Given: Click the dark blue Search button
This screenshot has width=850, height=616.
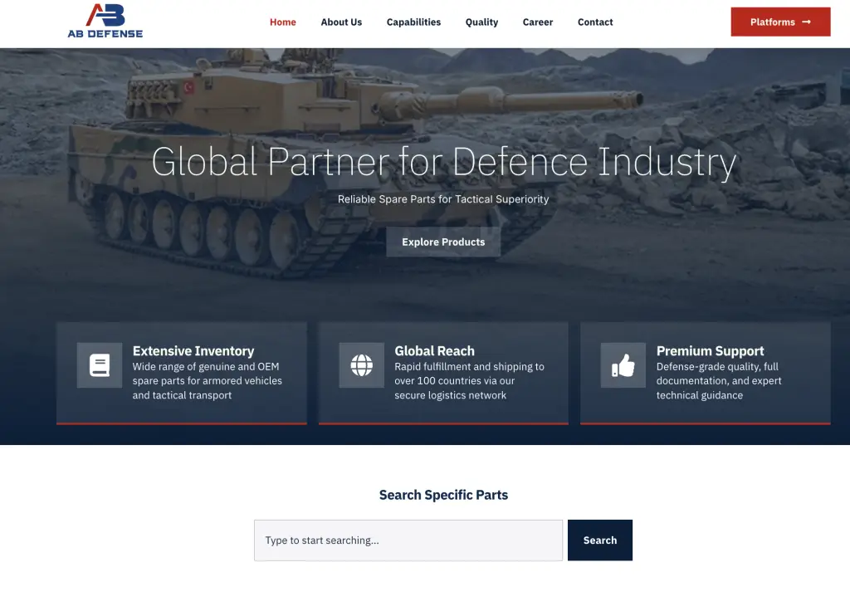Looking at the screenshot, I should [600, 540].
